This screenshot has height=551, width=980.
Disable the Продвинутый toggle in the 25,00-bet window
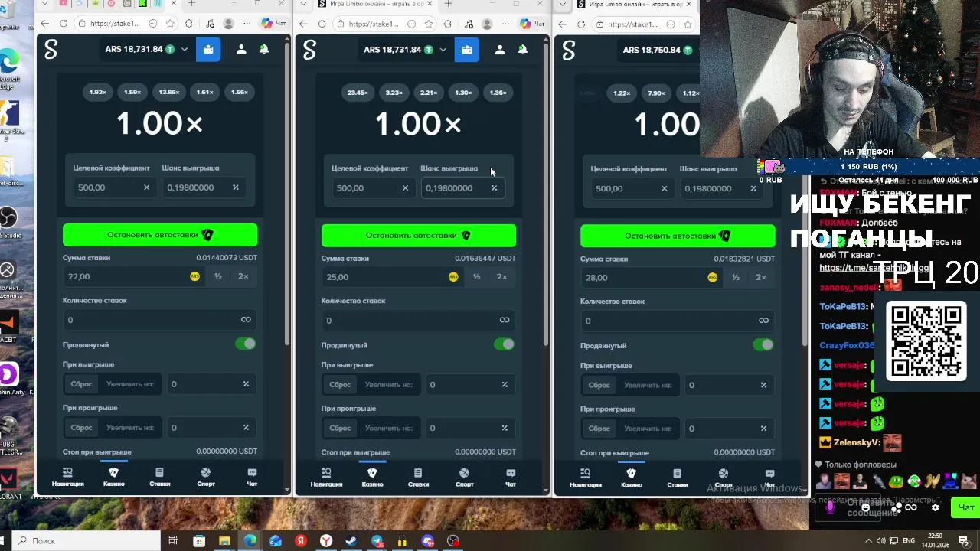(x=505, y=344)
